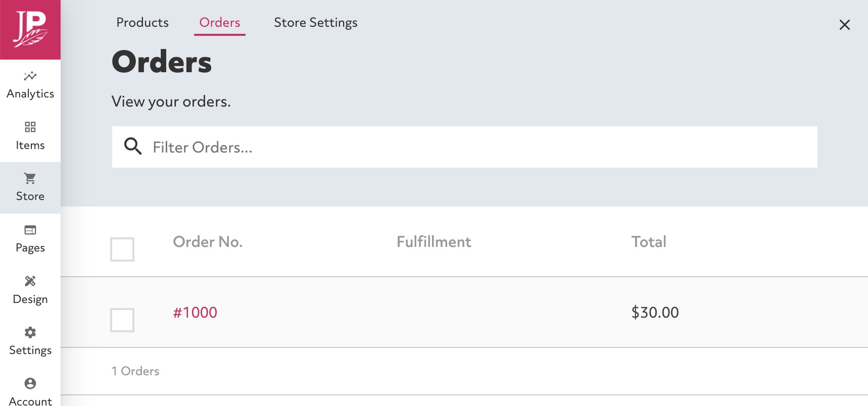The image size is (868, 406).
Task: Click the Fulfillment column header
Action: coord(434,242)
